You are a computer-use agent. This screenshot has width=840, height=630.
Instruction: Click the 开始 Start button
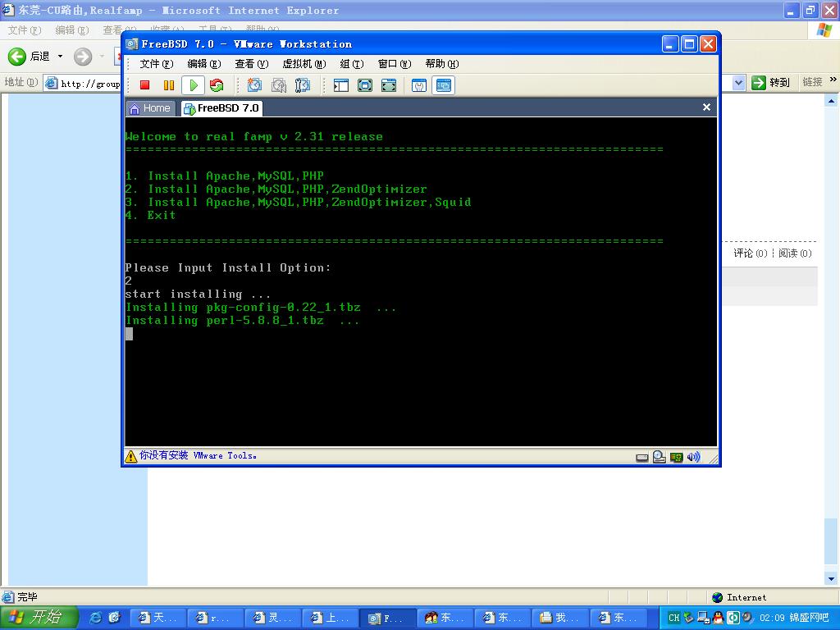(x=39, y=618)
